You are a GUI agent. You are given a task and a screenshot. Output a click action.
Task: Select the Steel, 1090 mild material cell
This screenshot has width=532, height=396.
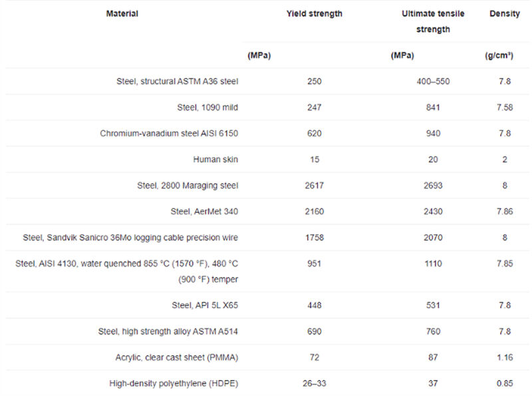click(x=207, y=108)
